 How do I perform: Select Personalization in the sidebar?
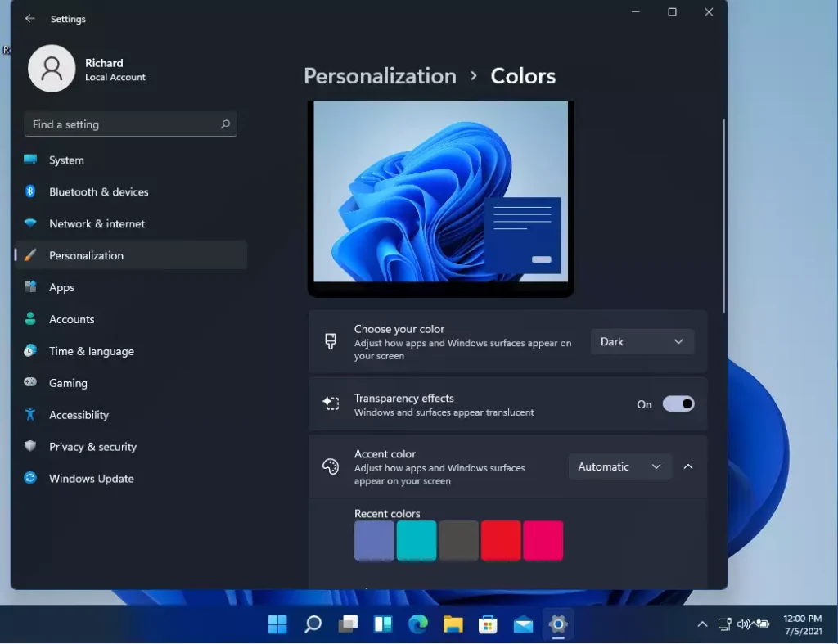(131, 255)
